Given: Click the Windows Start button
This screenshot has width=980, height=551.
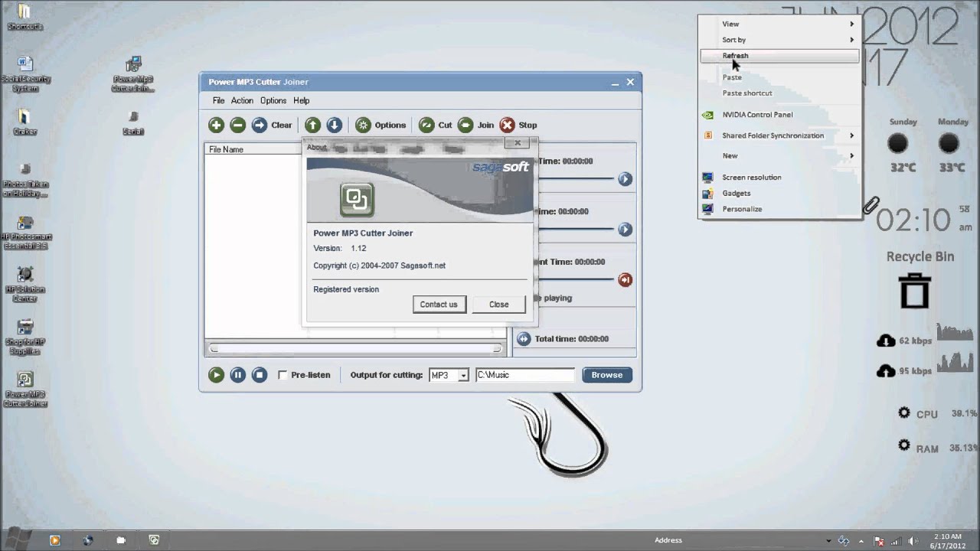Looking at the screenshot, I should tap(18, 540).
